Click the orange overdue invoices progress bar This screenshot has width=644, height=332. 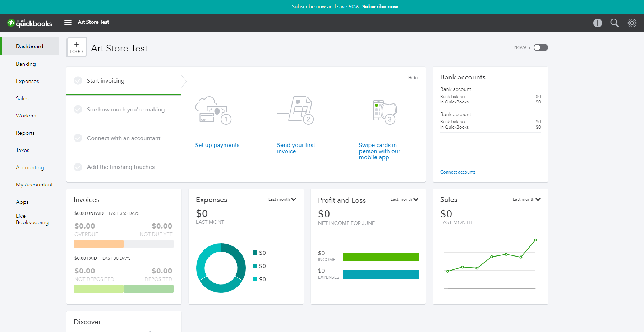click(x=98, y=244)
